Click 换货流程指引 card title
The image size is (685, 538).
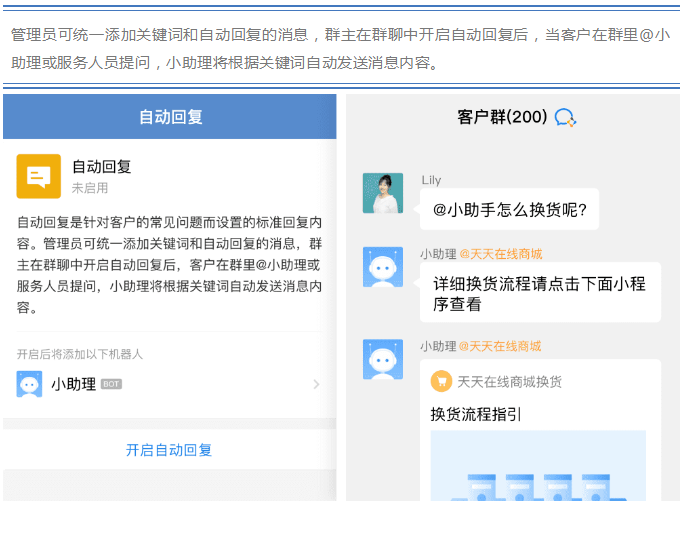[476, 414]
